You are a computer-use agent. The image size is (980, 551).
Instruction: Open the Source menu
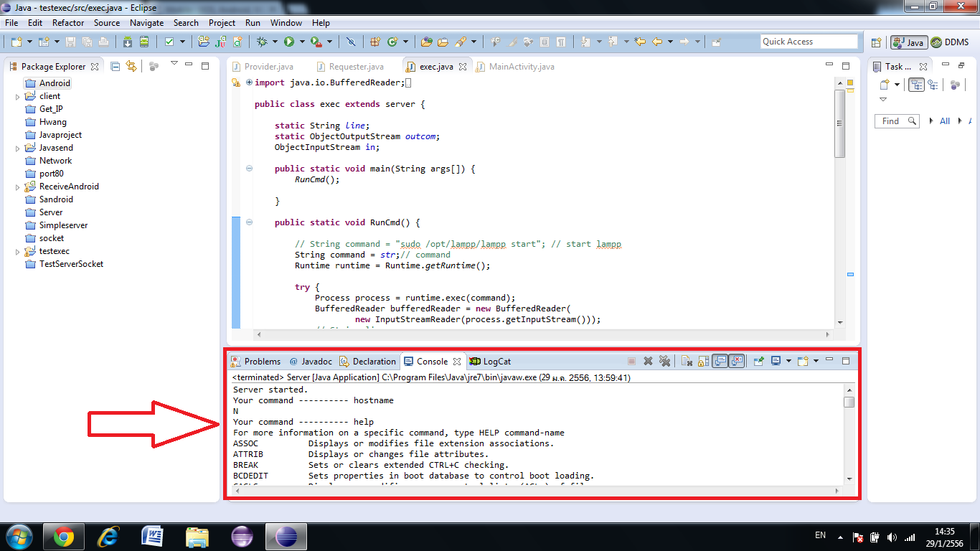pyautogui.click(x=107, y=23)
